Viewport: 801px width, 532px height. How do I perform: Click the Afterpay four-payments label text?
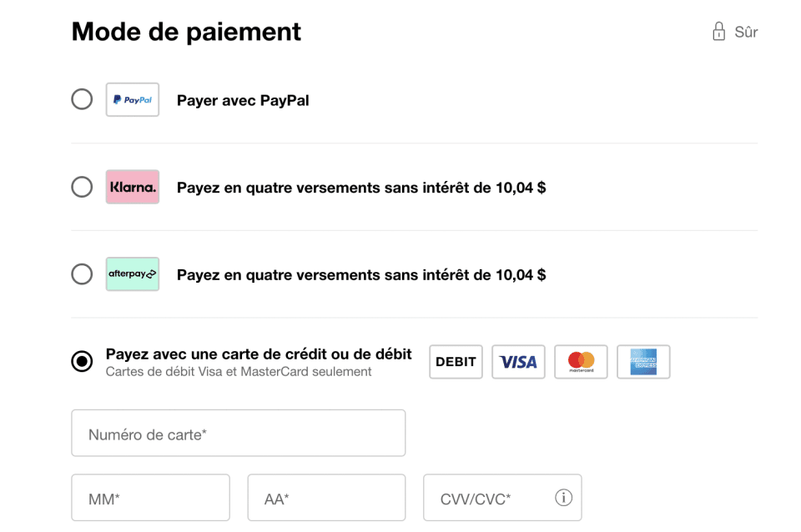361,274
